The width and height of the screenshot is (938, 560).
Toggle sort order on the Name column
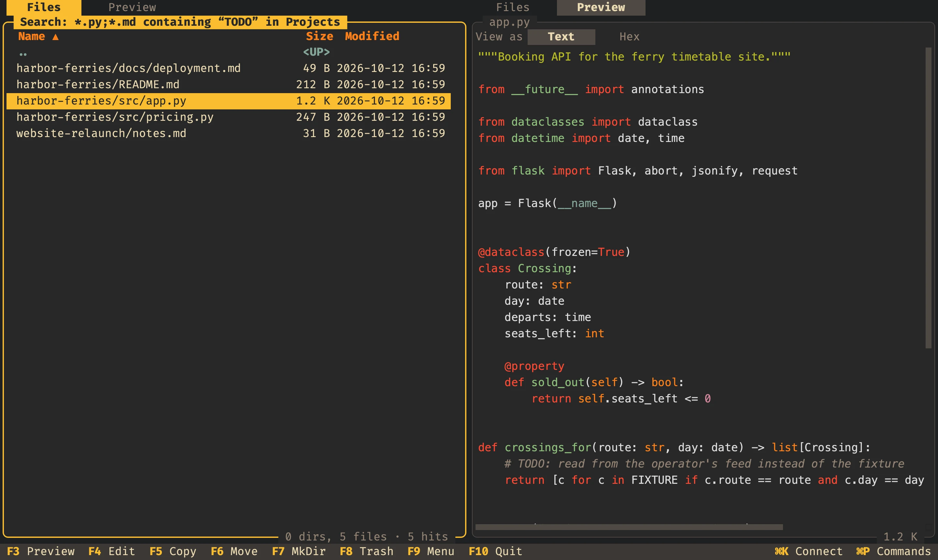38,36
